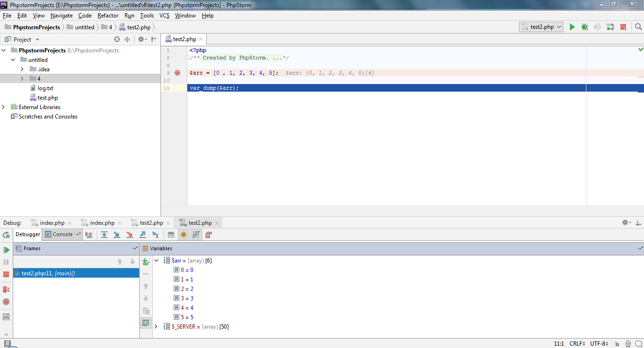Start debugging with the green bug icon
Screen dimensions: 644x348
(x=585, y=27)
